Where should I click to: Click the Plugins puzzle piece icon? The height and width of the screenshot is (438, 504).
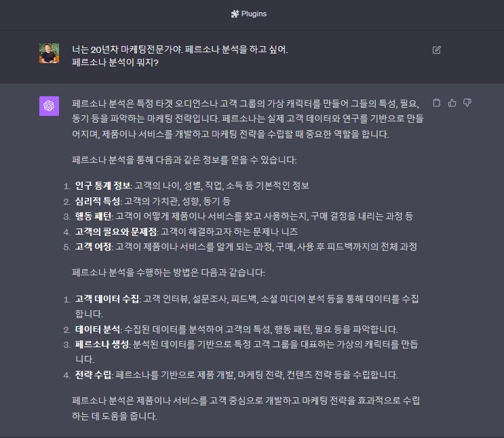pyautogui.click(x=235, y=14)
